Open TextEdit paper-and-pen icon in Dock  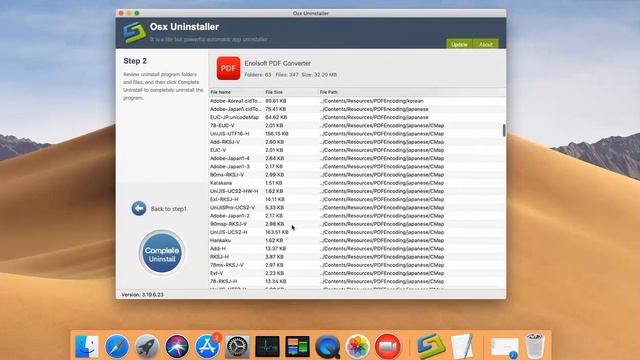click(462, 346)
